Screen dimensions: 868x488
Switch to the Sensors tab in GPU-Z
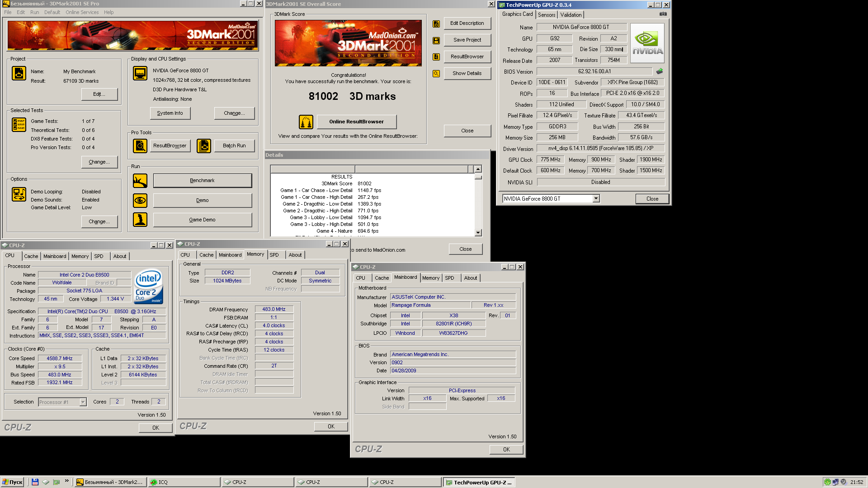pyautogui.click(x=547, y=15)
